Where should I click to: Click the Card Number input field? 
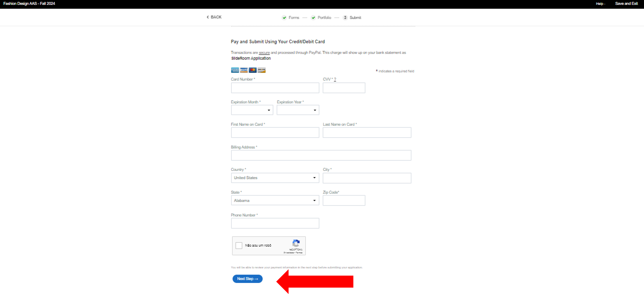pyautogui.click(x=275, y=88)
